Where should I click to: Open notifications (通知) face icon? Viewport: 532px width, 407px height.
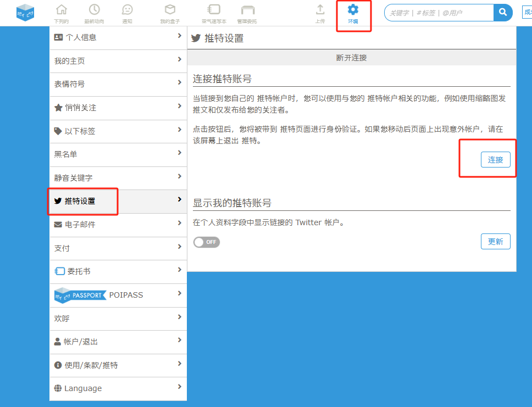point(128,9)
